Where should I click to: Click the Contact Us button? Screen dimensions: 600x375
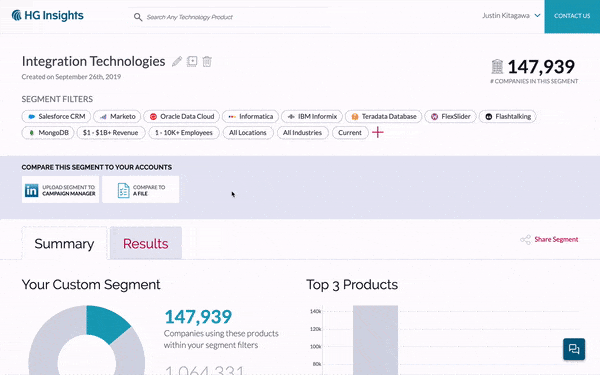point(572,16)
